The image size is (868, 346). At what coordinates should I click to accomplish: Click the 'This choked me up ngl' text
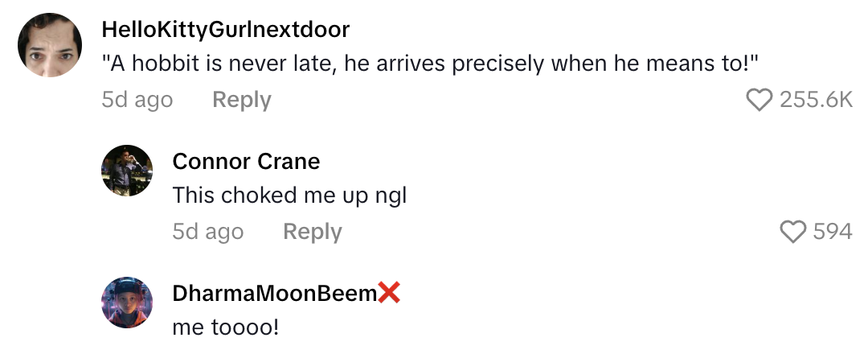pos(289,196)
